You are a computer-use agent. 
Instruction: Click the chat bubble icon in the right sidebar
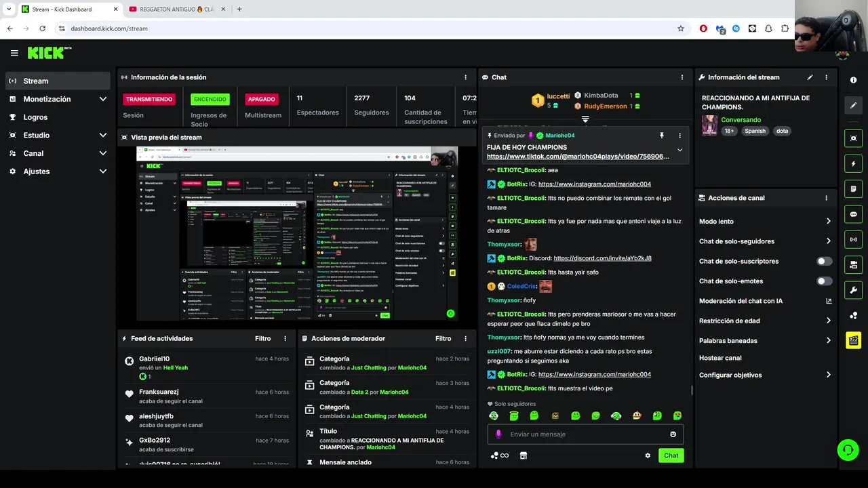click(853, 214)
